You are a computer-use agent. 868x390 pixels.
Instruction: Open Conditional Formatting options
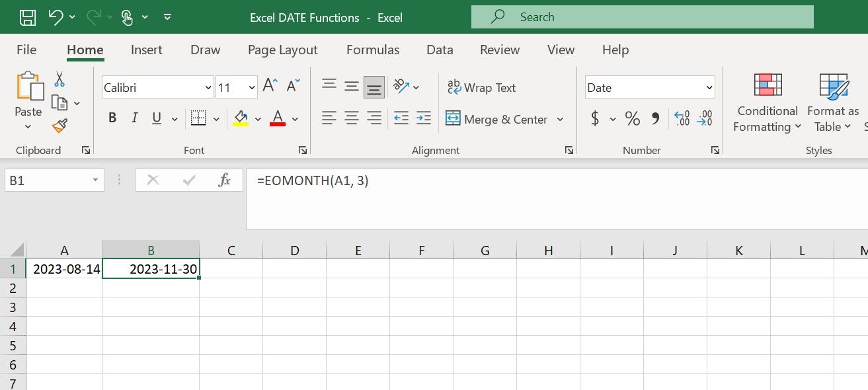(766, 102)
